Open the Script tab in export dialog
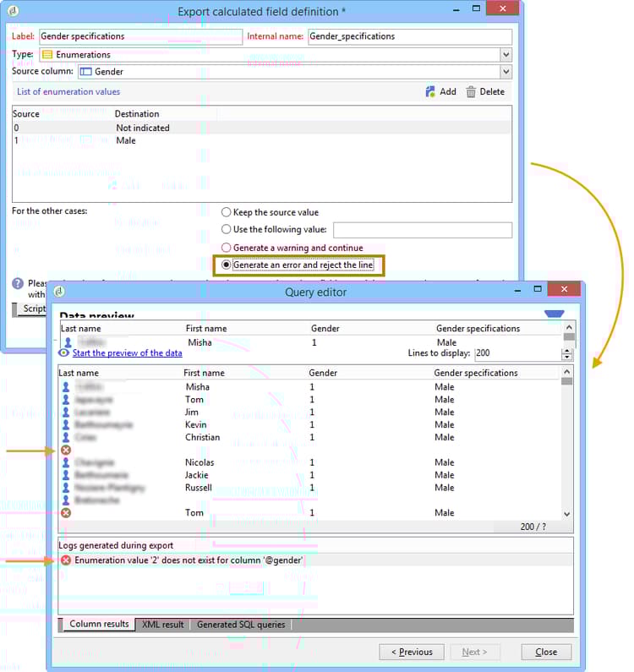Viewport: 634px width, 672px height. 34,309
